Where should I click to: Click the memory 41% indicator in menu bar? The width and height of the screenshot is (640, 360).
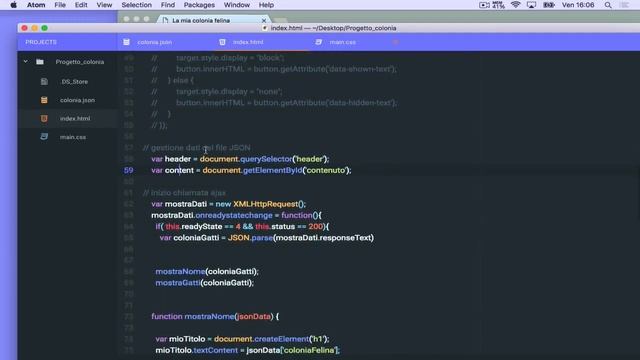(498, 5)
